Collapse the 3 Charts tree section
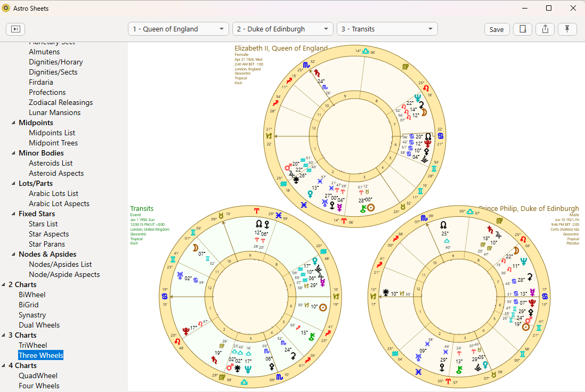The image size is (585, 392). pos(3,336)
